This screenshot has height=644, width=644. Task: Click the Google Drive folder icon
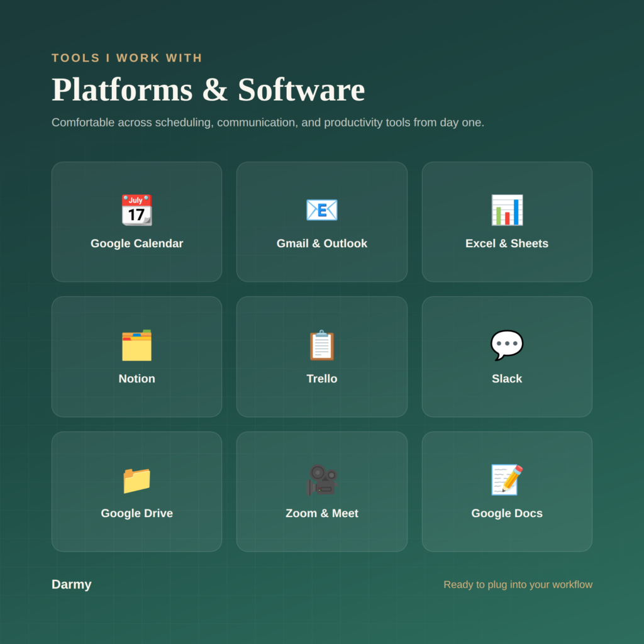coord(136,480)
